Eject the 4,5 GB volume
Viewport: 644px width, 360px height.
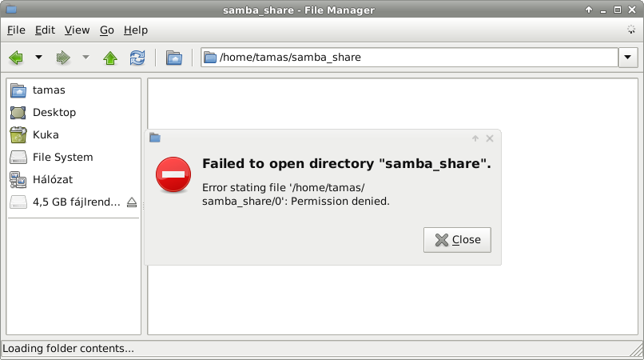tap(132, 202)
